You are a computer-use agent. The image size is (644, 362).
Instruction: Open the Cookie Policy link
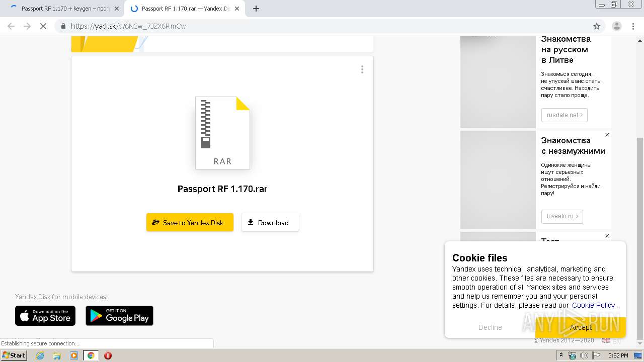(593, 305)
